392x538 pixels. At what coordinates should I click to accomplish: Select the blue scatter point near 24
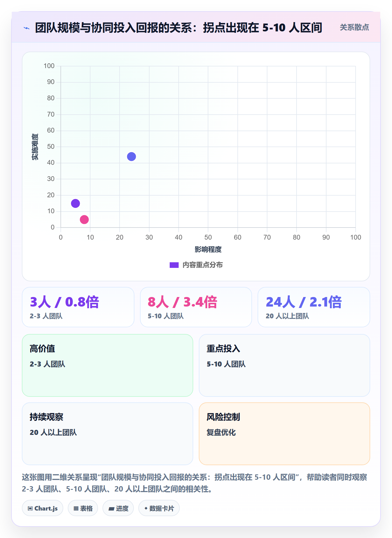click(x=131, y=157)
